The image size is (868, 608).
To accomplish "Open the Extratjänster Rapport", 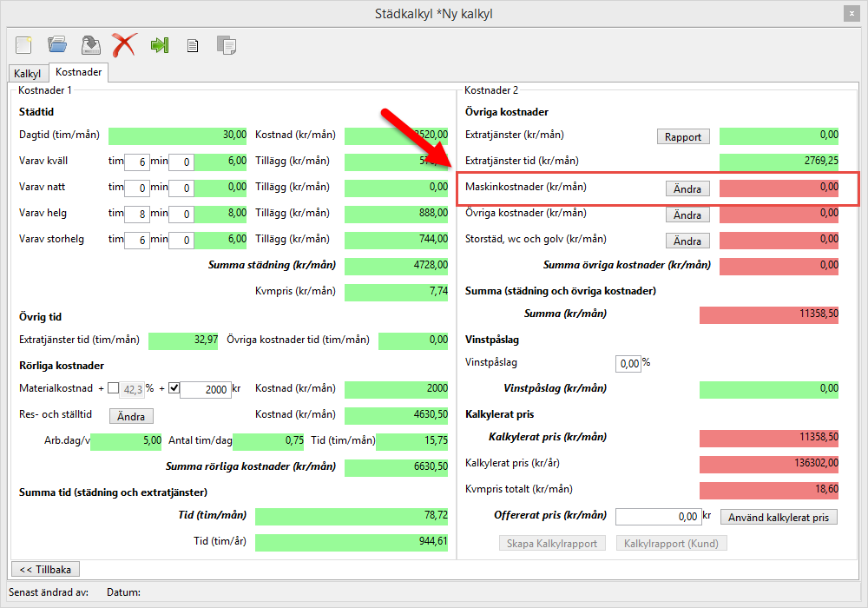I will (x=682, y=136).
